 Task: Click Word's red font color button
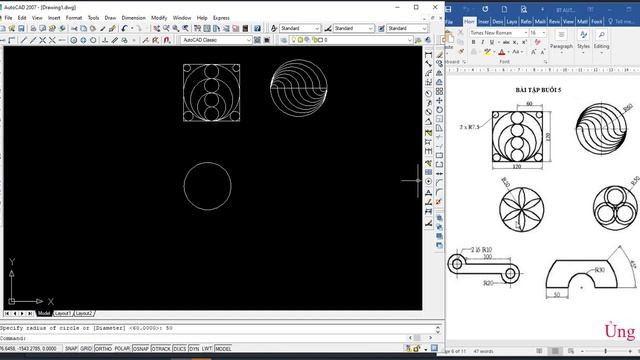click(502, 52)
